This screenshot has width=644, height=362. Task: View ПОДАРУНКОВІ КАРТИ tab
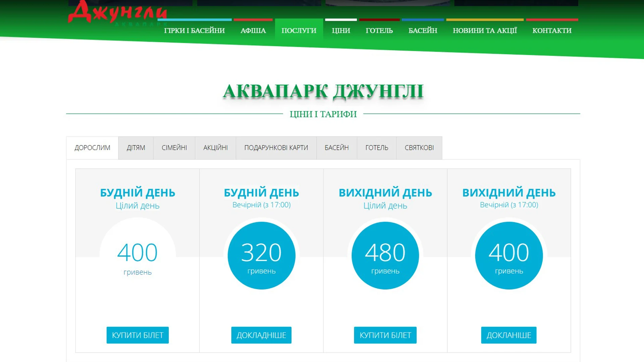pyautogui.click(x=276, y=147)
